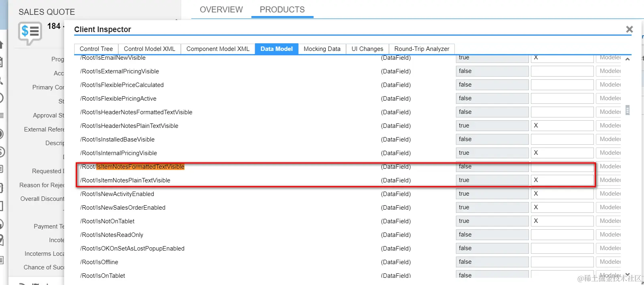644x285 pixels.
Task: Open the Modeled dropdown for IsOffline row
Action: click(610, 262)
